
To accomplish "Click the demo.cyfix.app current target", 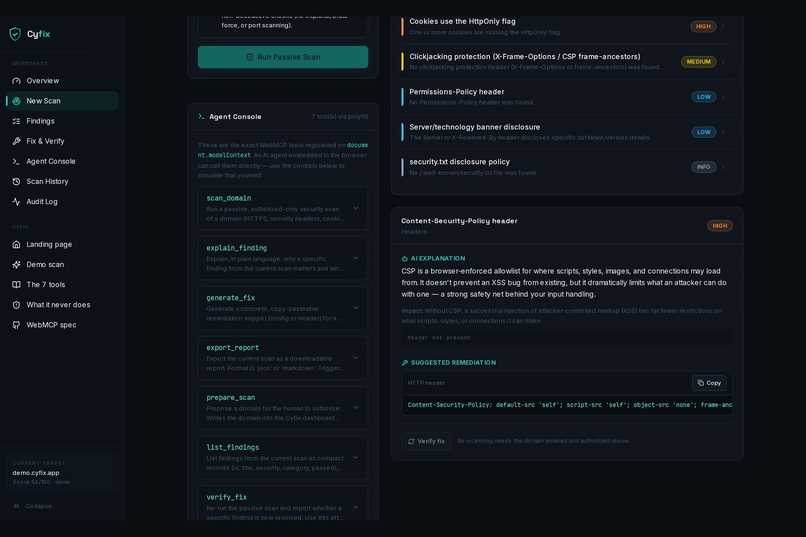I will [x=63, y=473].
